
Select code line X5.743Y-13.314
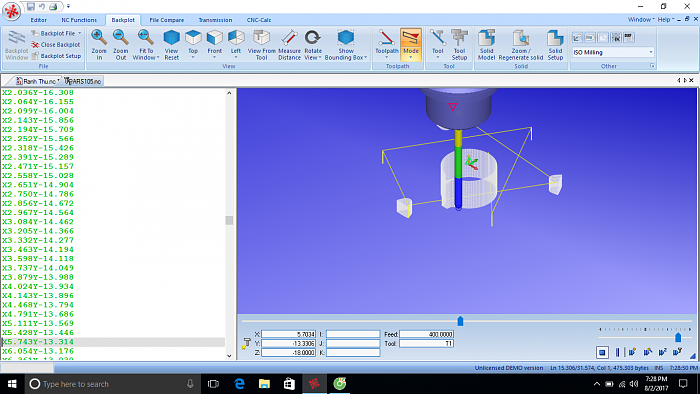pyautogui.click(x=112, y=342)
